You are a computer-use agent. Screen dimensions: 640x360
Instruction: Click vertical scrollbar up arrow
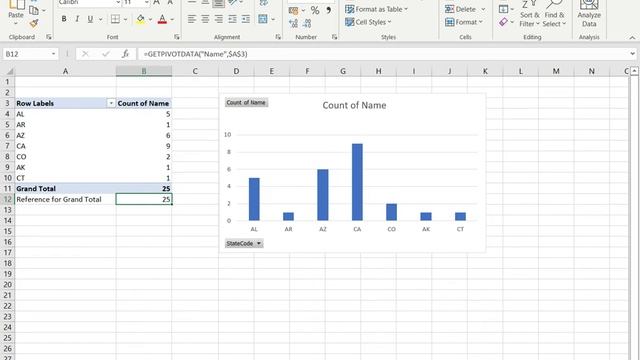634,71
